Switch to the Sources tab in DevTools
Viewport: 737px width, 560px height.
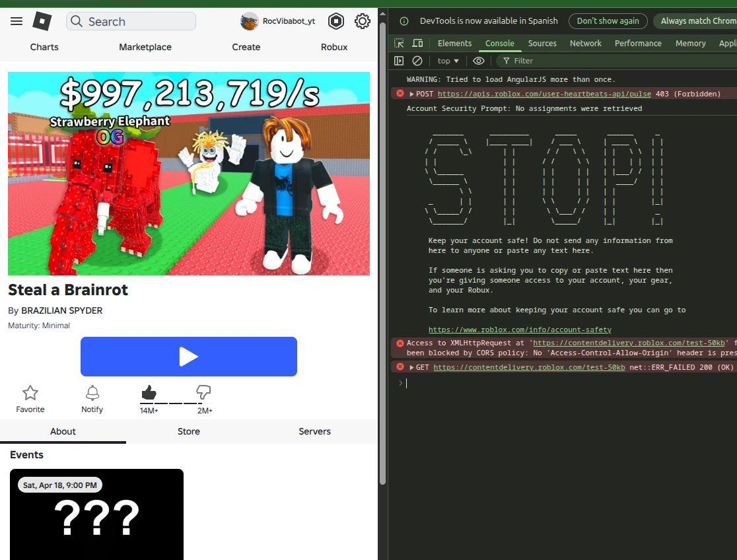(x=542, y=43)
